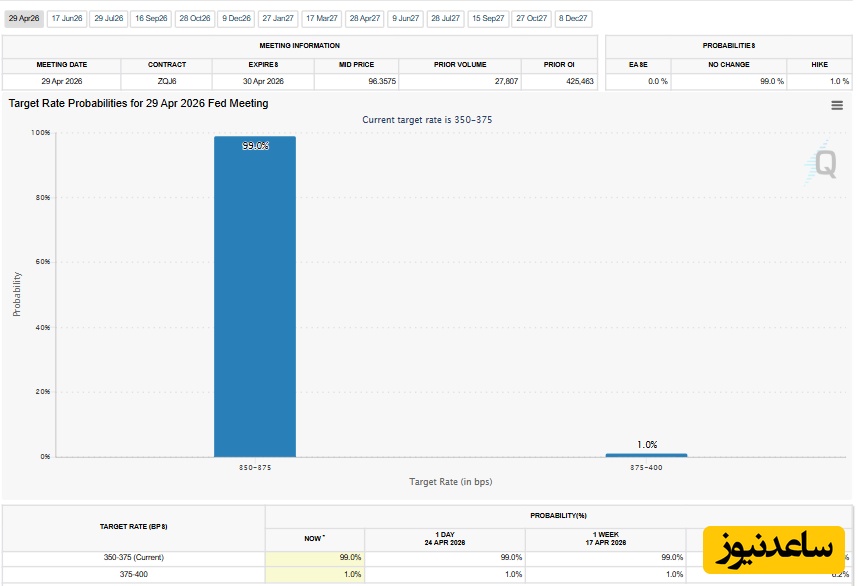
Task: Switch to the 17 Jun26 meeting tab
Action: pos(67,18)
